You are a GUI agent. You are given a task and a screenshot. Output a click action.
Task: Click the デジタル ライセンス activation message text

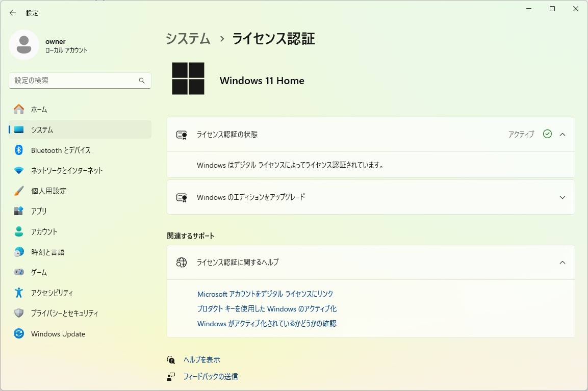click(x=291, y=165)
